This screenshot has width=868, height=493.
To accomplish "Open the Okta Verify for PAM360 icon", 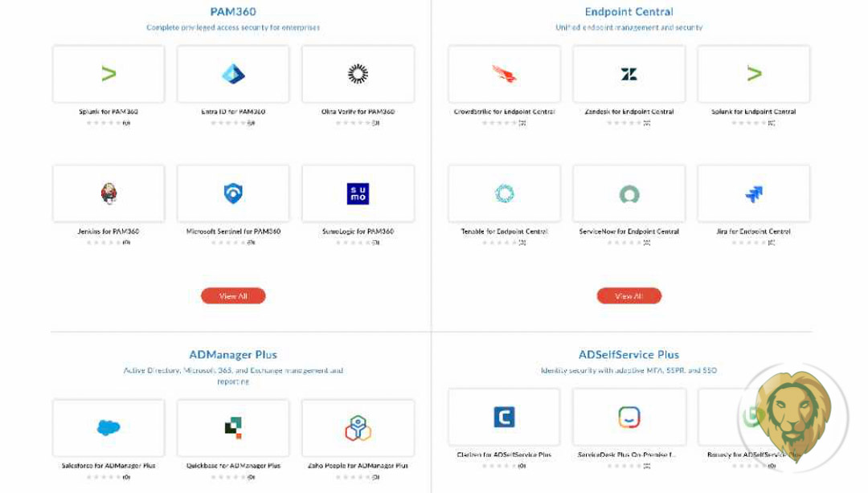I will point(358,74).
